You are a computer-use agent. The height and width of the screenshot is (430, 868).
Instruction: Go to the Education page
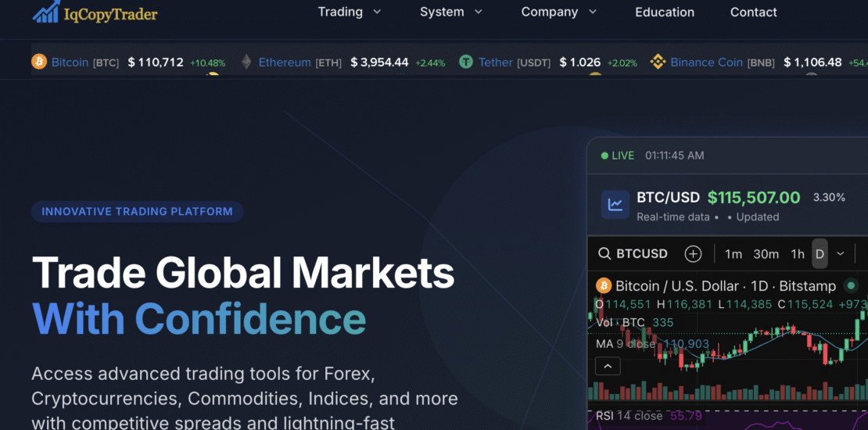664,13
